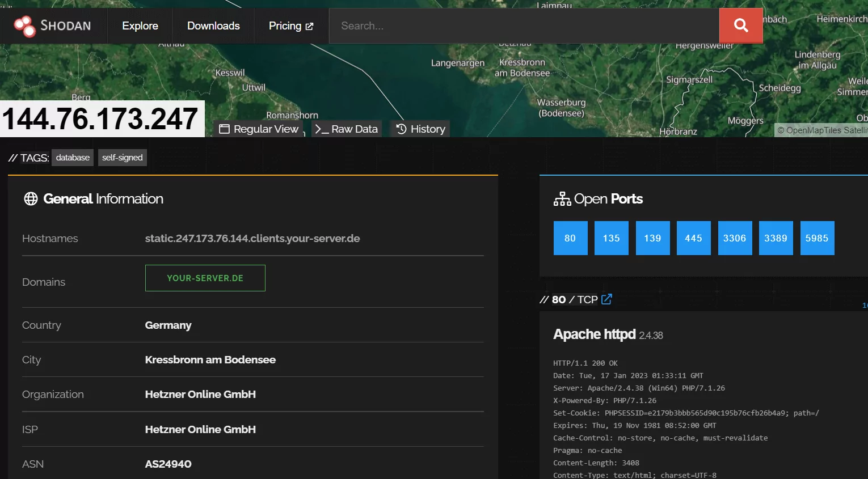The height and width of the screenshot is (479, 868).
Task: Open port 3306 details
Action: pos(735,238)
